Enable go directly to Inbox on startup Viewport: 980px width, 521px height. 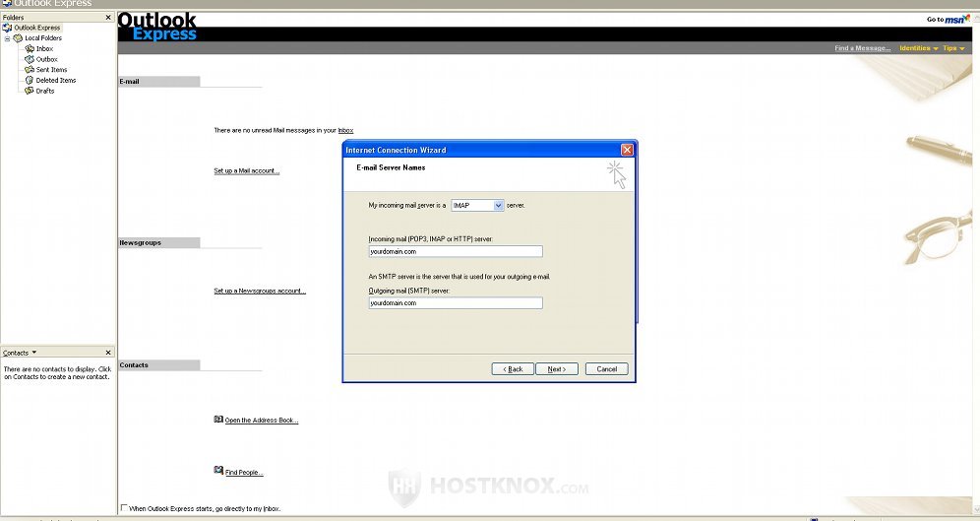pyautogui.click(x=124, y=508)
